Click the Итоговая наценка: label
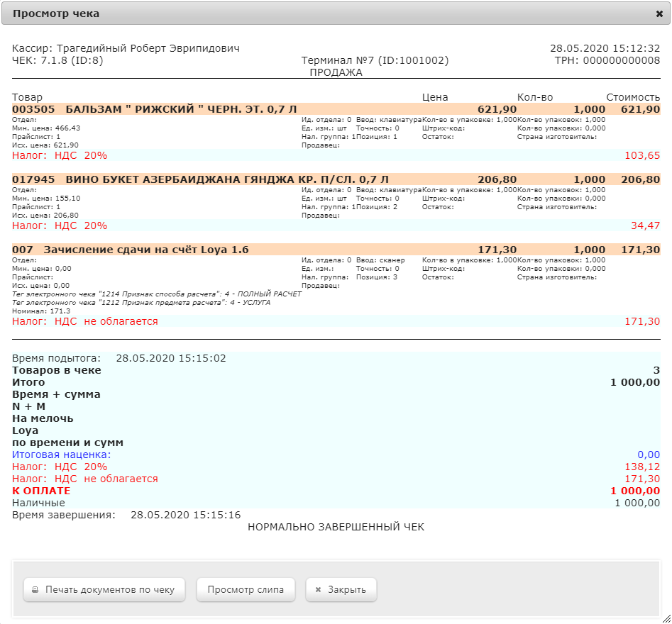Screen dimensions: 672x624 61,455
